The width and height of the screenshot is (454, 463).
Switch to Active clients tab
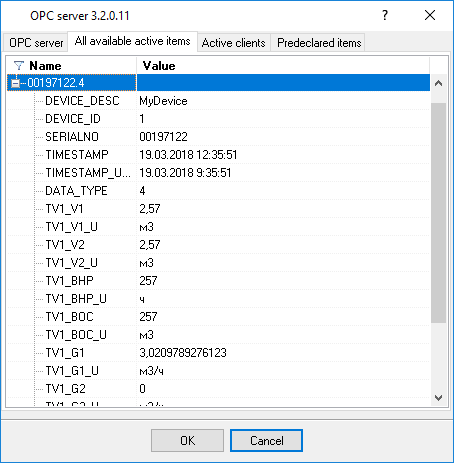tap(234, 43)
